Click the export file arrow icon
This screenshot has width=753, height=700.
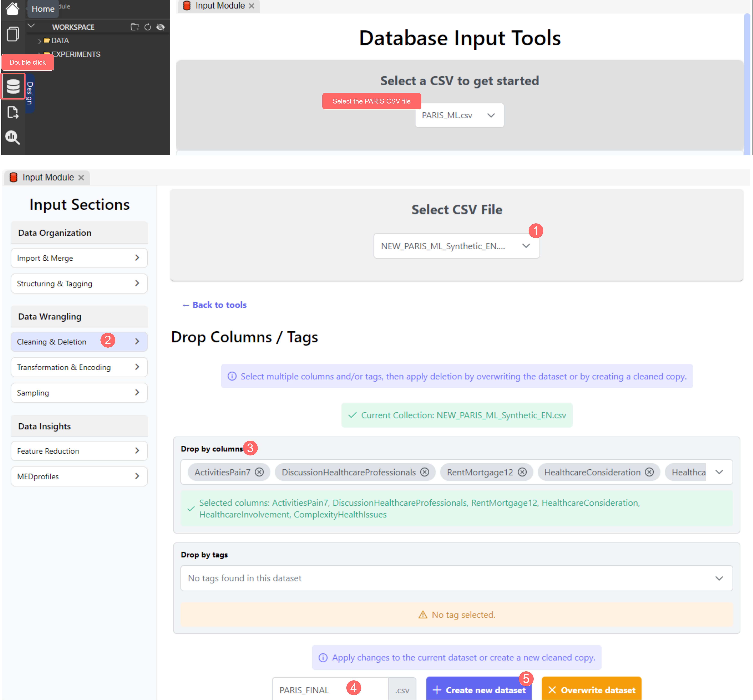click(x=13, y=112)
